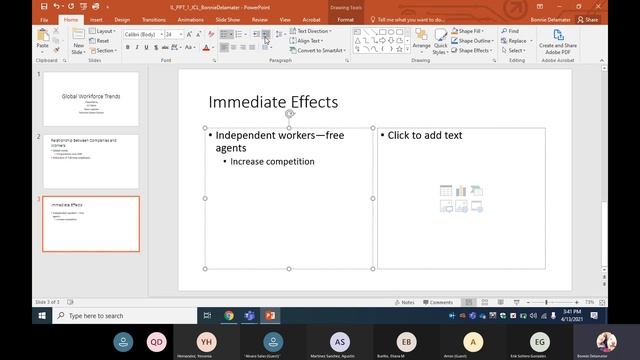Click the Tell me what you want search box
The image size is (640, 360).
coord(407,20)
